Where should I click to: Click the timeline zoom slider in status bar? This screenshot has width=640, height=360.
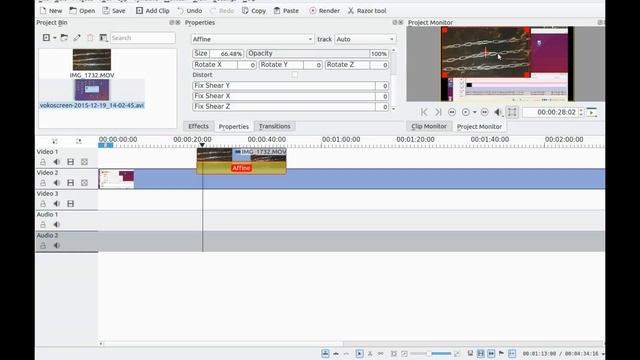point(431,353)
